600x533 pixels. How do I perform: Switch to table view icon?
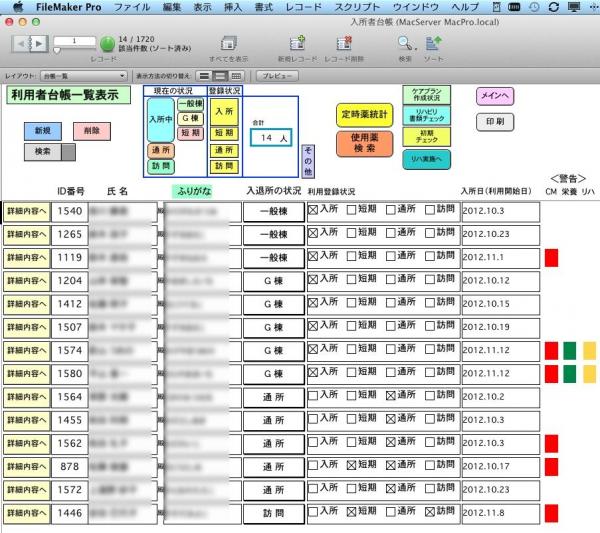[236, 76]
